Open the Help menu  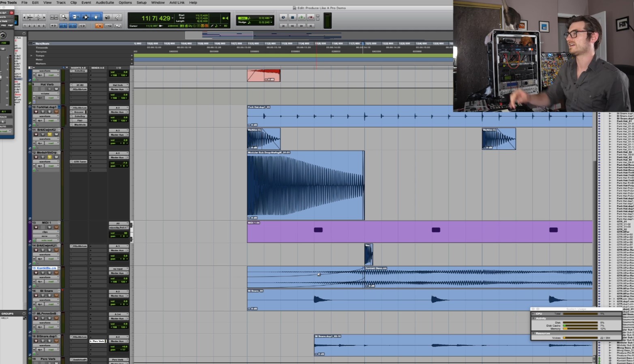(x=193, y=2)
